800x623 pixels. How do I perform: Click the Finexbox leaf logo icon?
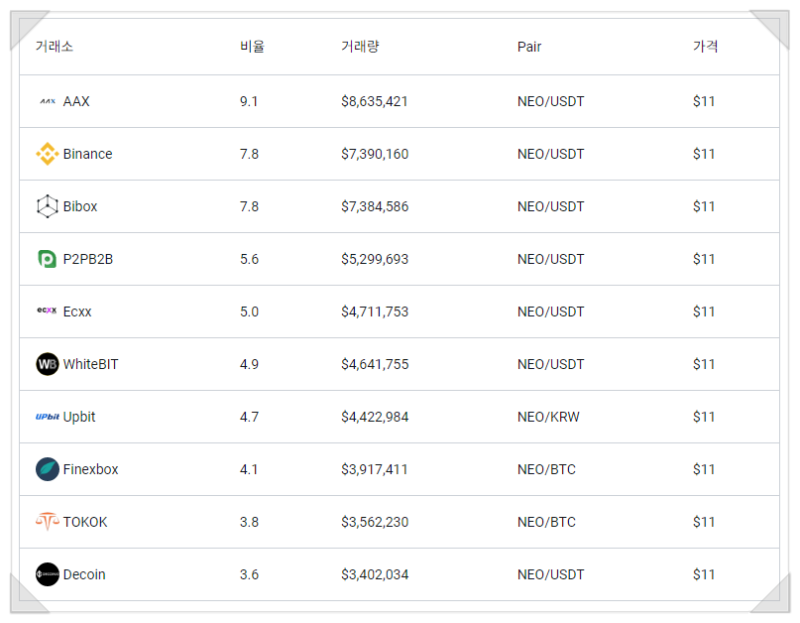click(x=47, y=469)
